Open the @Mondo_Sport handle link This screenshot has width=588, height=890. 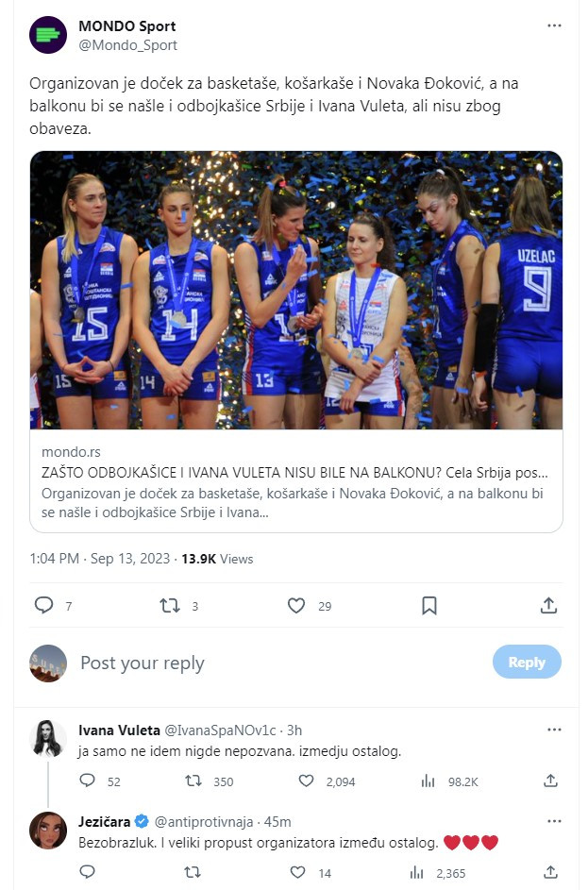tap(127, 44)
